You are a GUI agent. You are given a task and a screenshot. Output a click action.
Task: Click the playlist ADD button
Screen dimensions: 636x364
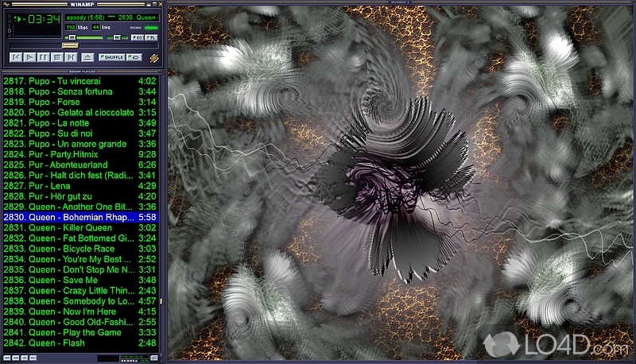pyautogui.click(x=7, y=358)
